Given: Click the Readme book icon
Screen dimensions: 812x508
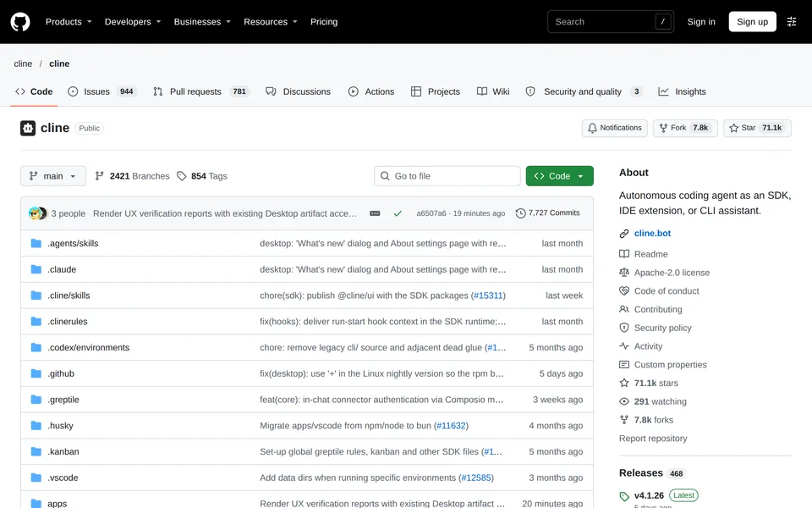Looking at the screenshot, I should 624,254.
